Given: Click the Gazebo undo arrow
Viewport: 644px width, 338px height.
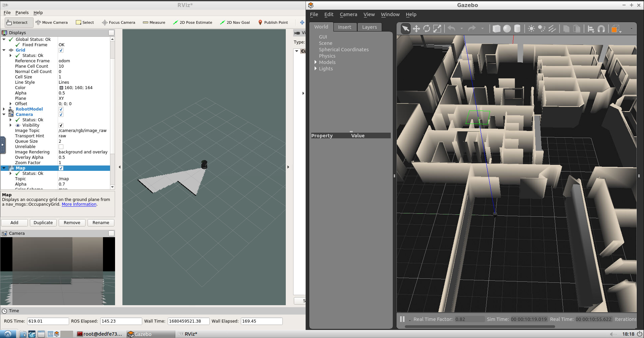Looking at the screenshot, I should (x=452, y=28).
